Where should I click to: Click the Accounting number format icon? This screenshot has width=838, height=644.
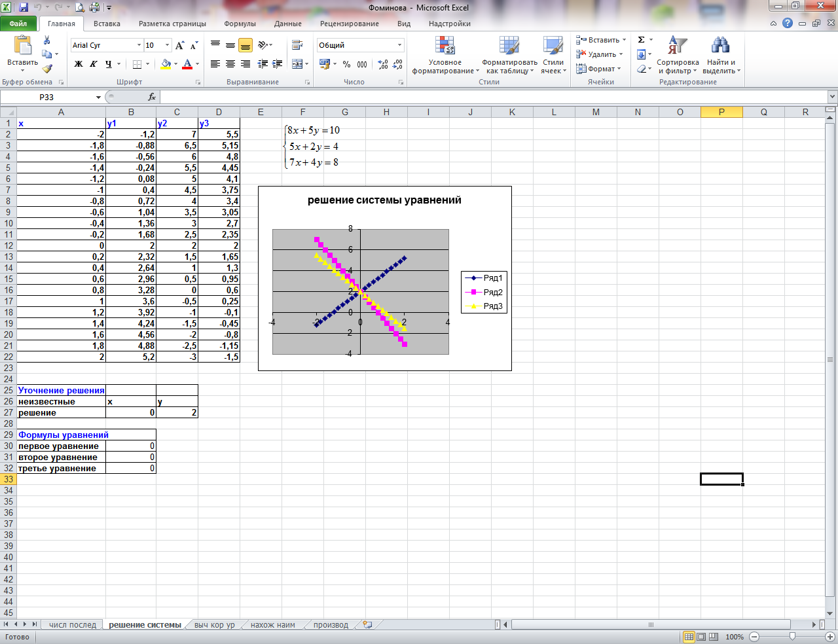click(x=325, y=64)
